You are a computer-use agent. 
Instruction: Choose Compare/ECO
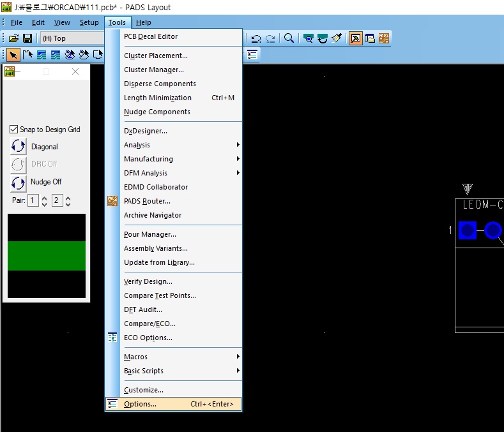pyautogui.click(x=182, y=324)
